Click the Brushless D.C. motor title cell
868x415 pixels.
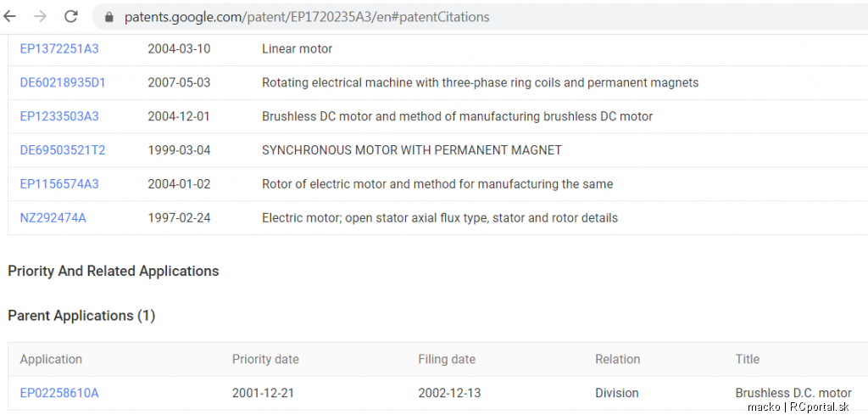(x=793, y=394)
